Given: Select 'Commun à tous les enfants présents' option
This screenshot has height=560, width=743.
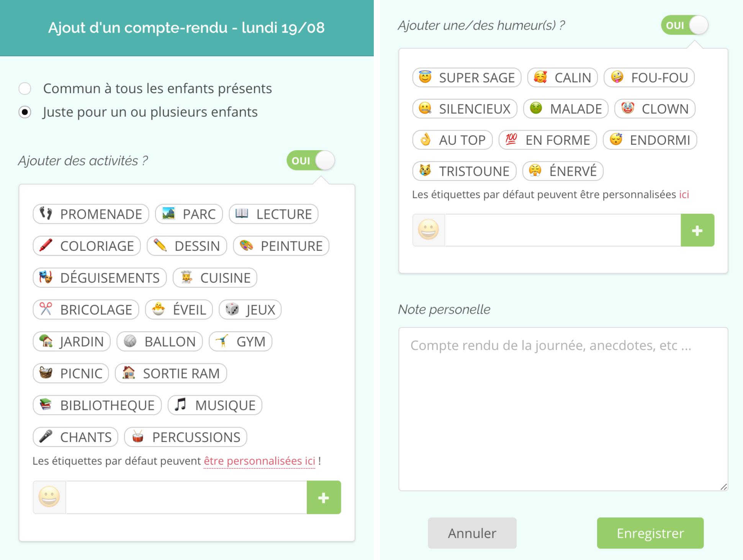Looking at the screenshot, I should coord(25,88).
